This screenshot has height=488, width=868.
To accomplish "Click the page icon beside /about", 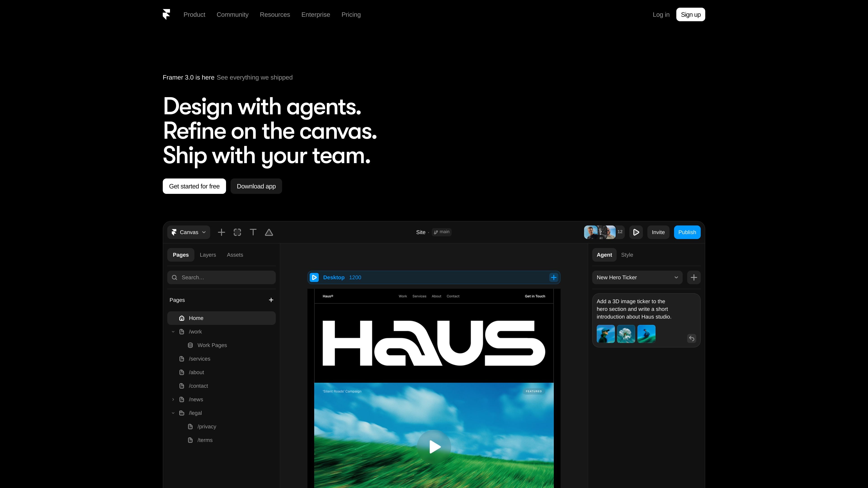I will tap(182, 373).
